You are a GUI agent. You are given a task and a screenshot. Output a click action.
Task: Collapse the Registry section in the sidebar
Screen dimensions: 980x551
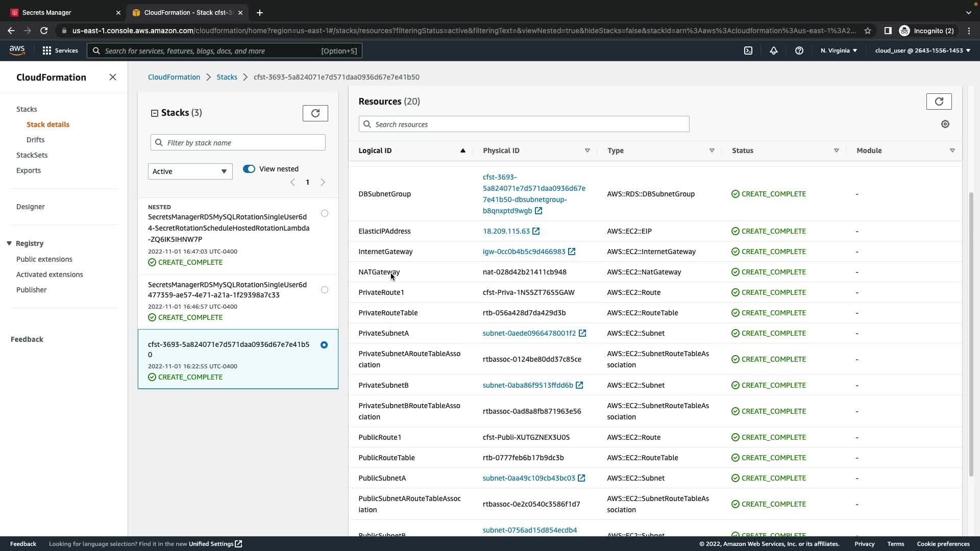9,243
